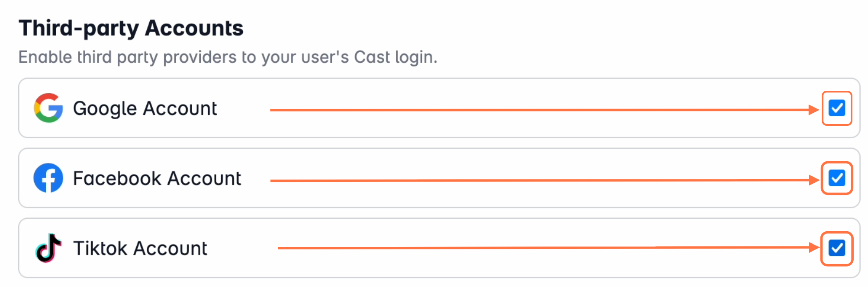
Task: Click the Facebook logo icon
Action: (x=48, y=178)
